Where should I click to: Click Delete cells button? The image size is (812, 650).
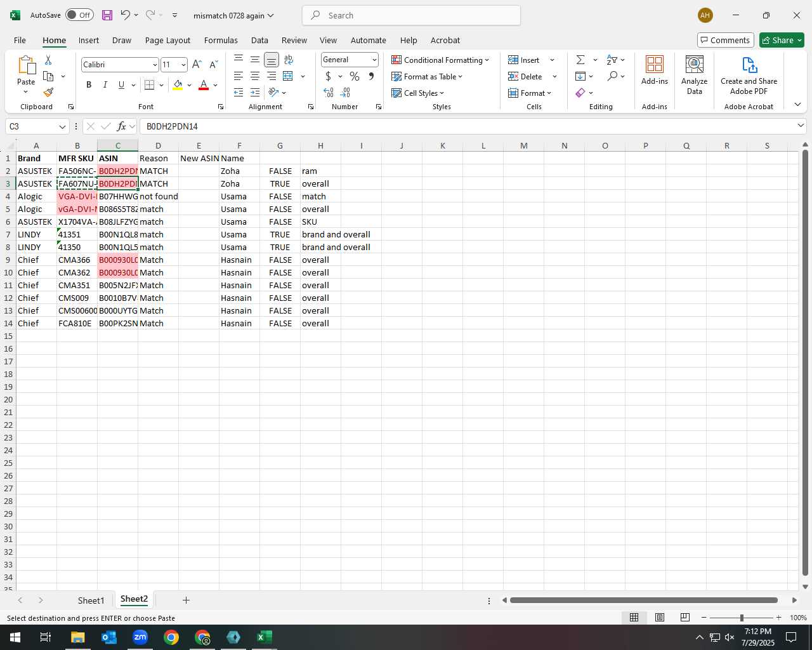pos(526,76)
